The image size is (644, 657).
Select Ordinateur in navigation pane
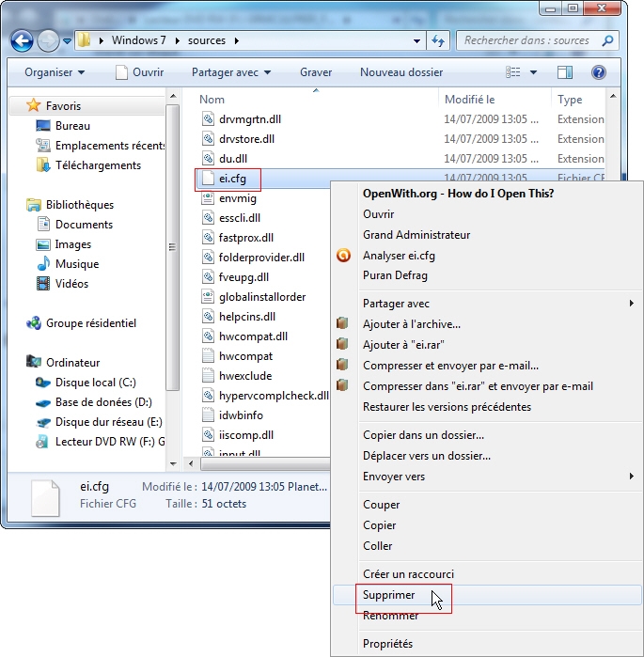(72, 363)
